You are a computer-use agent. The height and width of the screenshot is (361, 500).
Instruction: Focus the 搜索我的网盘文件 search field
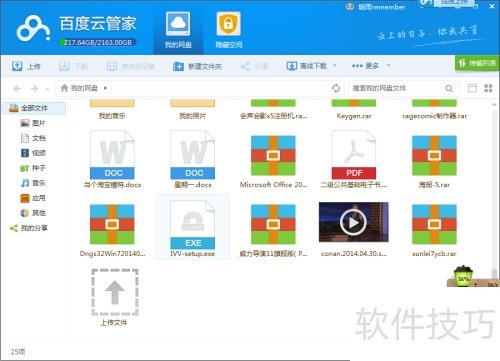pos(397,88)
